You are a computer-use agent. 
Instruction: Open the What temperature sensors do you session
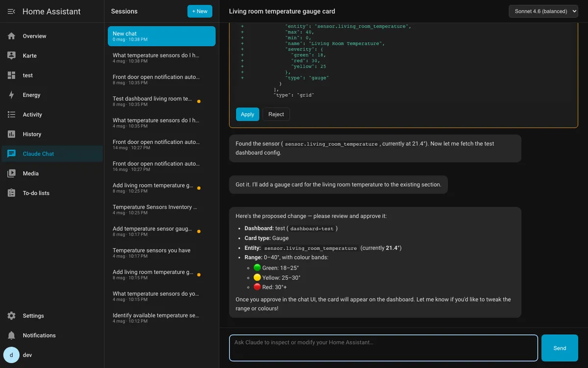tap(162, 296)
